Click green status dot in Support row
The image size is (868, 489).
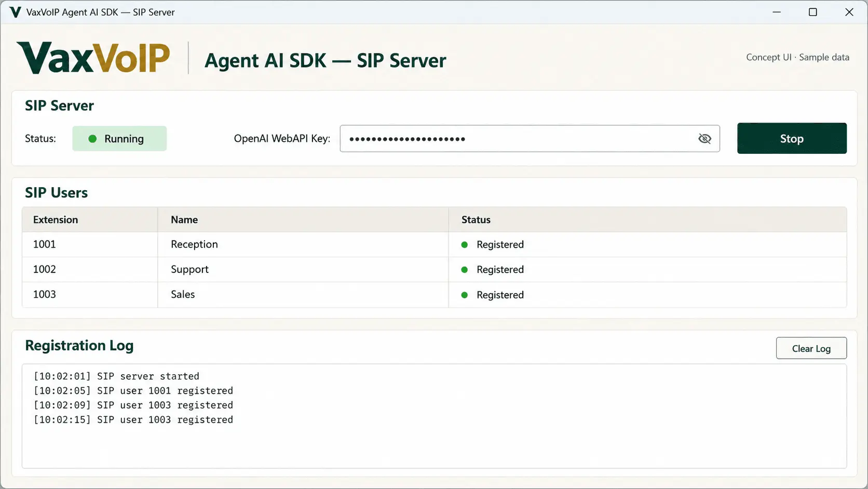(x=465, y=270)
